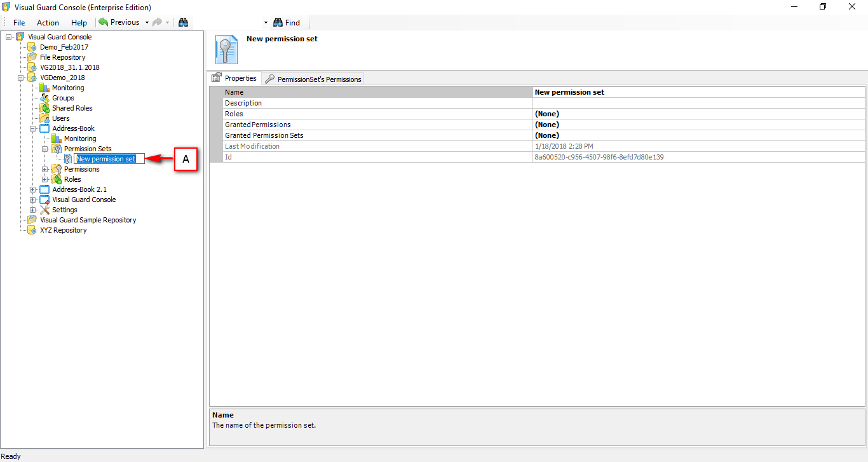Image resolution: width=868 pixels, height=462 pixels.
Task: Click the binoculars search icon on the toolbar
Action: [183, 22]
